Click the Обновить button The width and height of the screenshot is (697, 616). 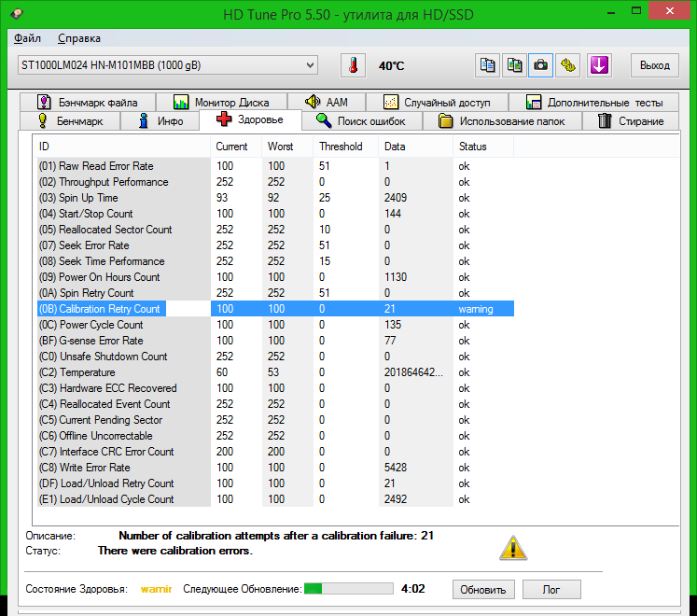pos(484,590)
